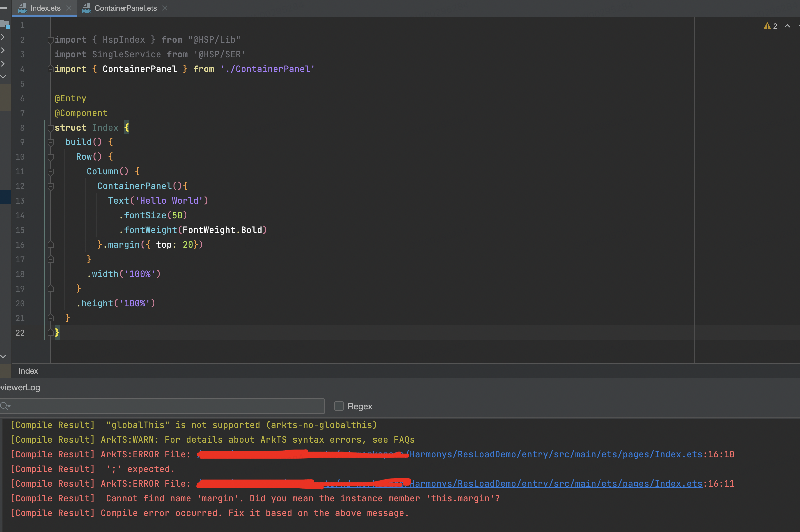The image size is (800, 532).
Task: Click .height('100%') on line 20
Action: click(115, 303)
